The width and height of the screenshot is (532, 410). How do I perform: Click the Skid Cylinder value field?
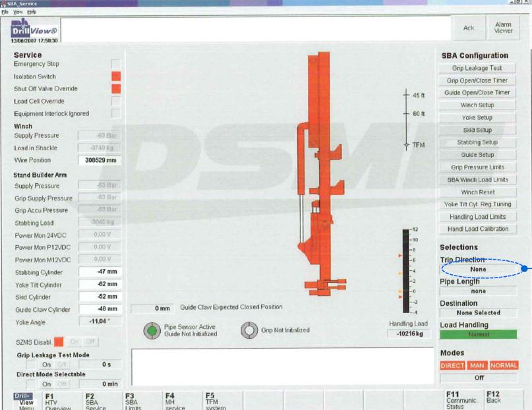click(x=100, y=297)
